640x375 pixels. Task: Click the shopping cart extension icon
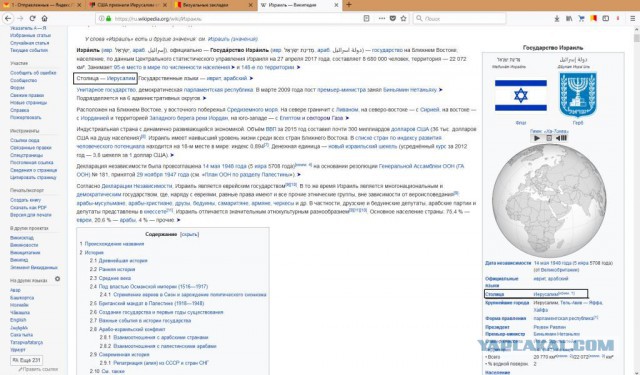pos(581,18)
